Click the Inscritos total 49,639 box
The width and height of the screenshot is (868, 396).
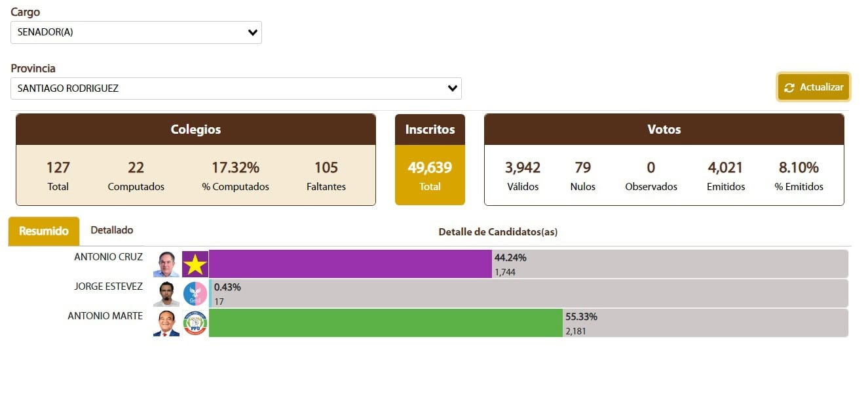tap(430, 174)
